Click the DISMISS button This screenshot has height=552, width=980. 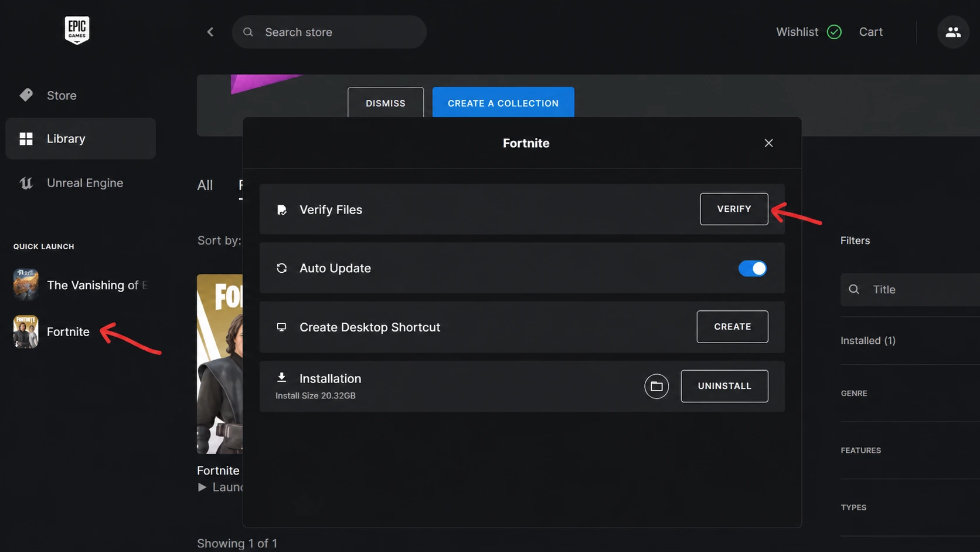click(x=386, y=103)
